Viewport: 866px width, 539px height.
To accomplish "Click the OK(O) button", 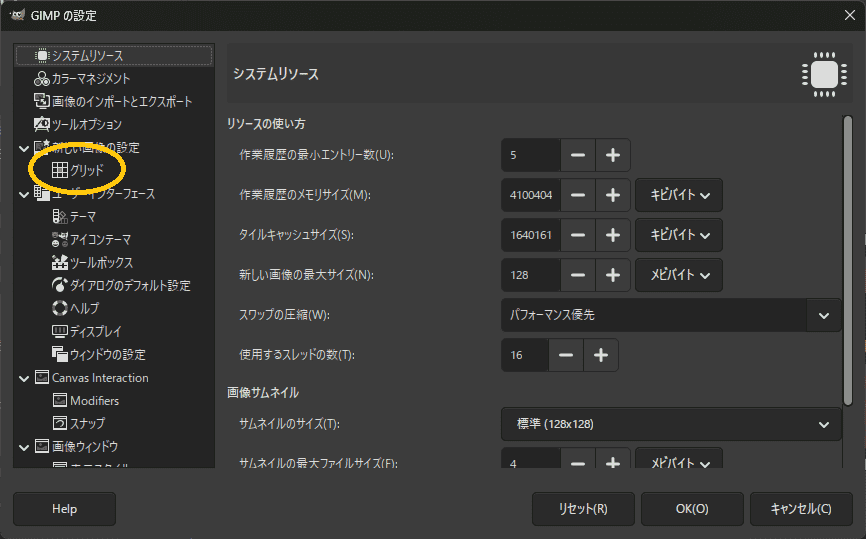I will coord(692,509).
